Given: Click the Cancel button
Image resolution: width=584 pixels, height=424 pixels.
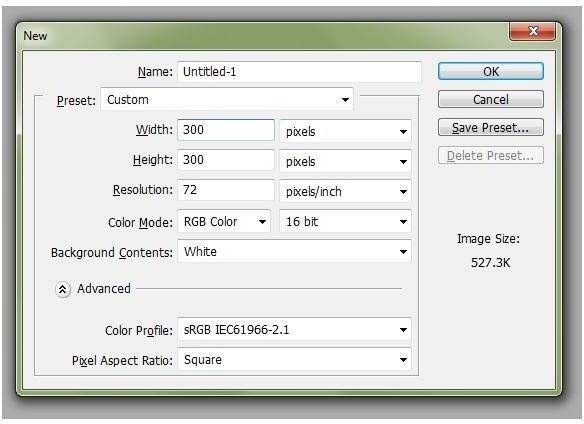Looking at the screenshot, I should (491, 99).
